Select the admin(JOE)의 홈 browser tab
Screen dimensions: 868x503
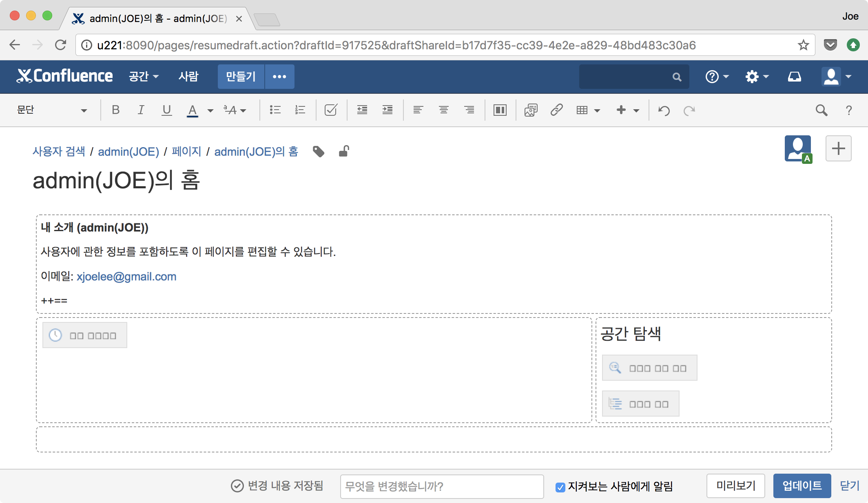(158, 18)
